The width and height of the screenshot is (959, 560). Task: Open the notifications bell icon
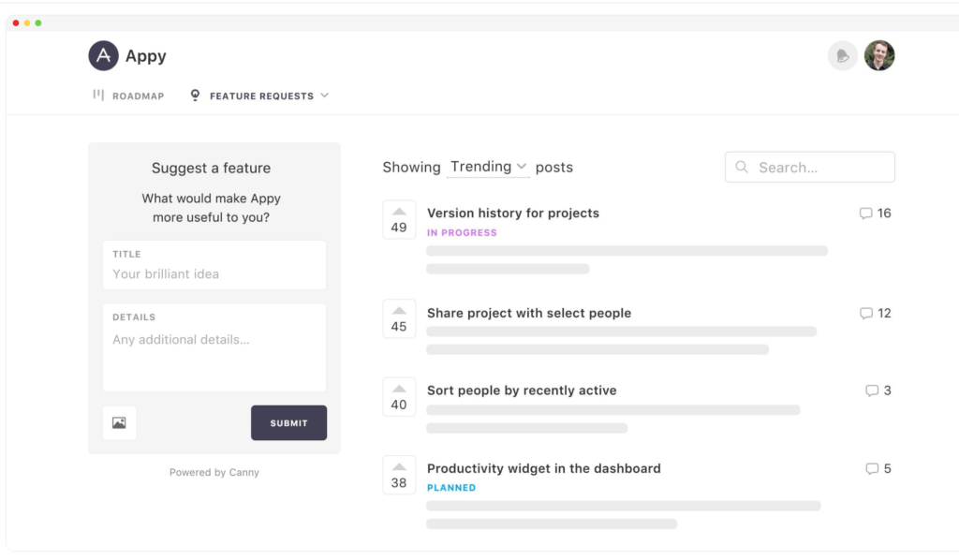coord(842,55)
